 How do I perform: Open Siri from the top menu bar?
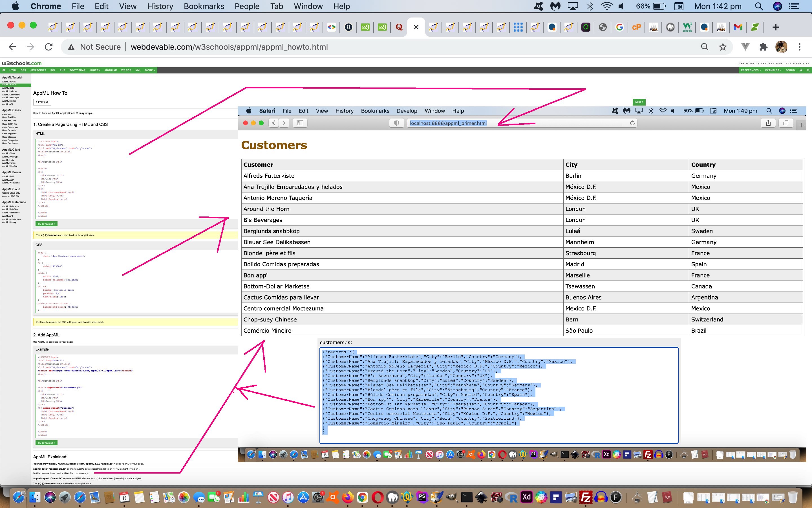click(777, 6)
